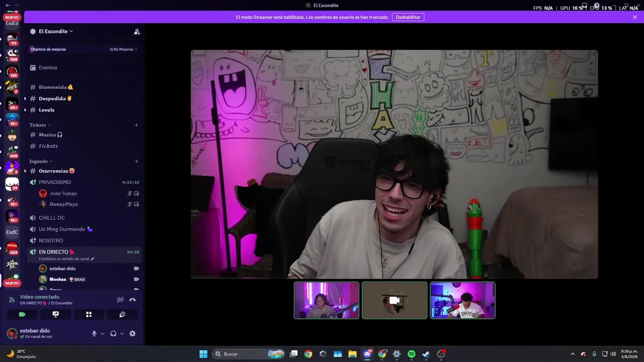
Task: Open the server with 368 notifications
Action: pyautogui.click(x=12, y=55)
